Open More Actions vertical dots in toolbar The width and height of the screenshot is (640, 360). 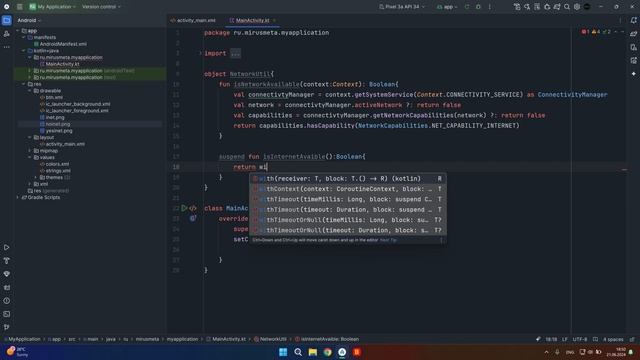[489, 7]
